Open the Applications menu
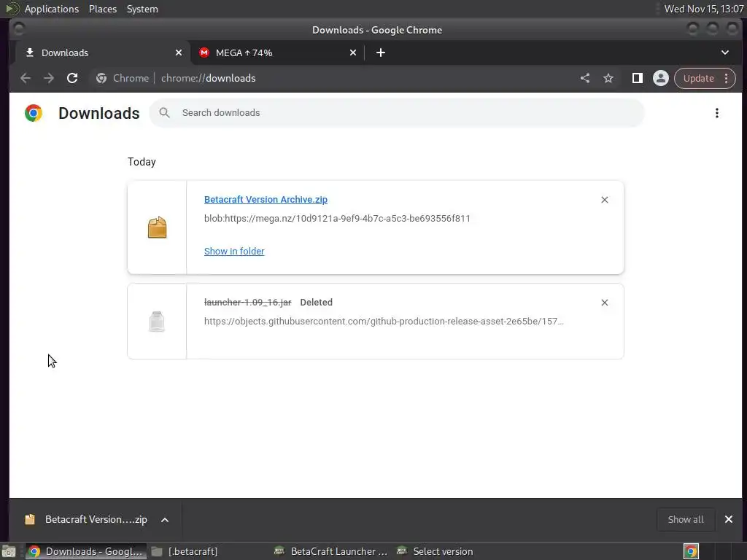747x560 pixels. tap(52, 9)
